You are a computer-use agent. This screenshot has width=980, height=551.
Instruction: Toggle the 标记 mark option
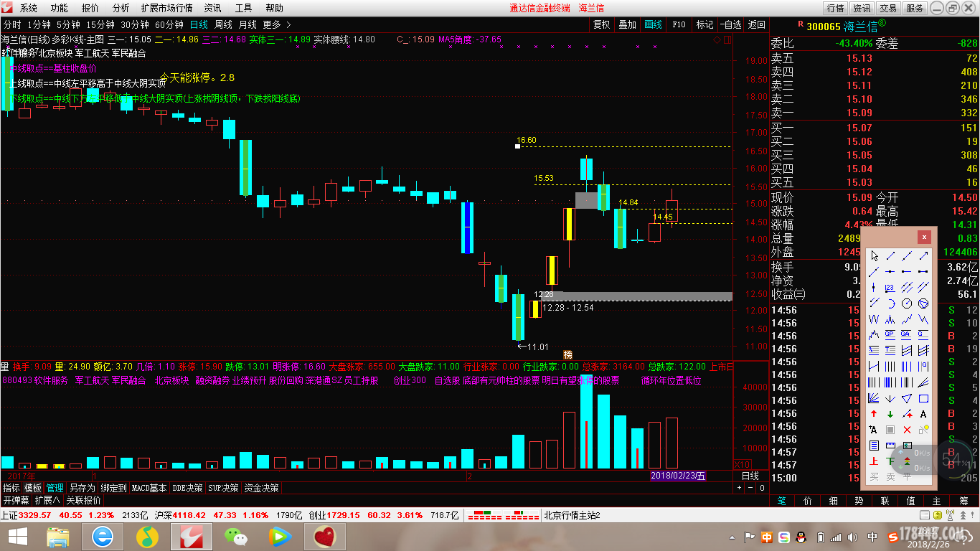pyautogui.click(x=705, y=24)
